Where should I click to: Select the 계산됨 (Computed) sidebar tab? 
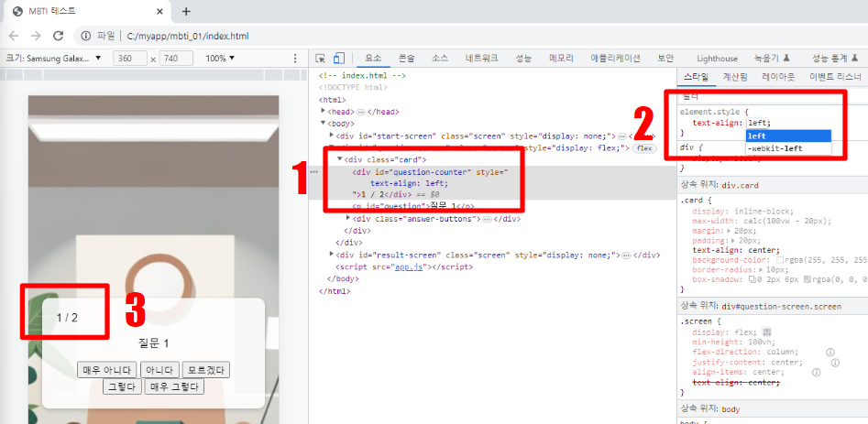coord(735,77)
